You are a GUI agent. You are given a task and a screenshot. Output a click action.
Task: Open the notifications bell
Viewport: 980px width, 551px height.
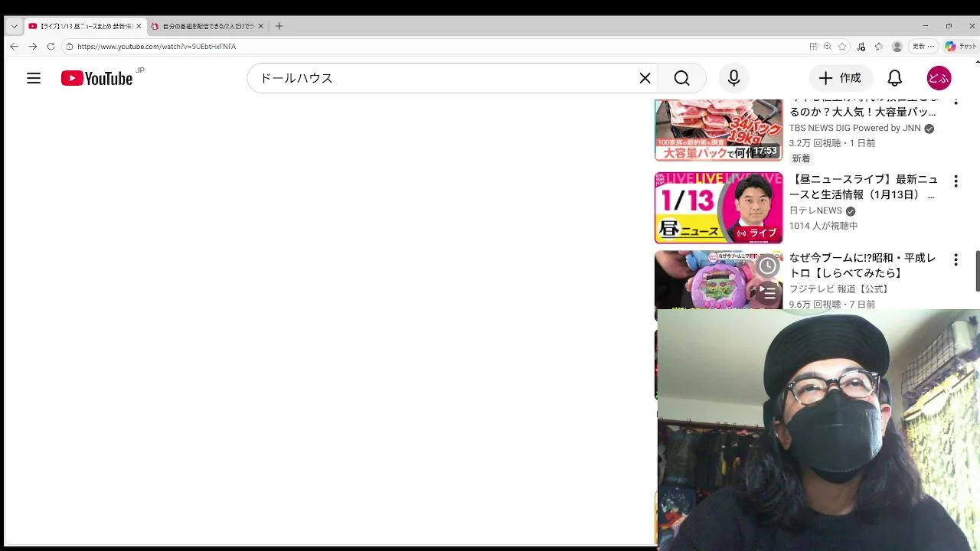(894, 78)
